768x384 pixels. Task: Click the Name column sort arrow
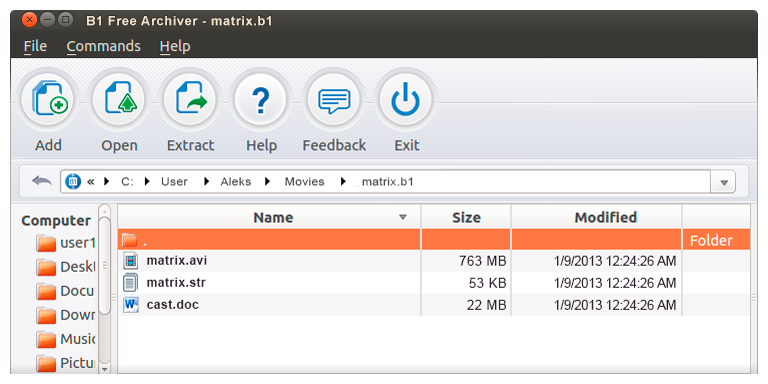click(403, 217)
